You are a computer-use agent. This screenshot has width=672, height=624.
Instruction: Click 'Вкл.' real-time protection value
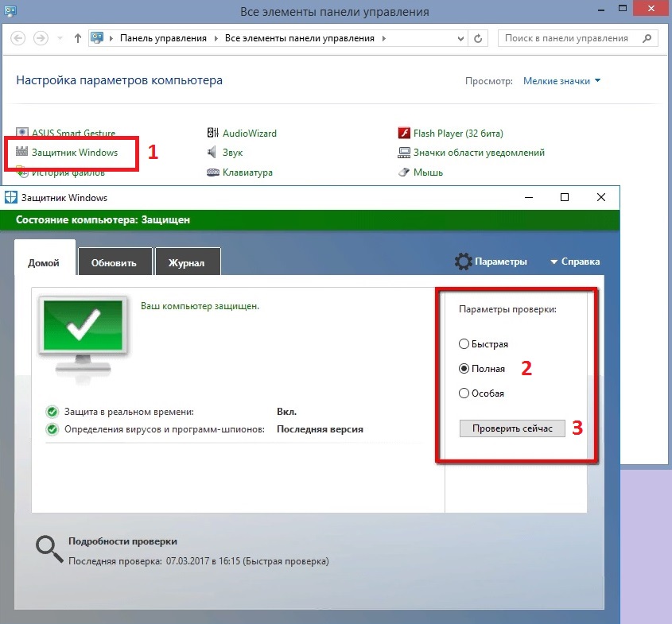(287, 412)
